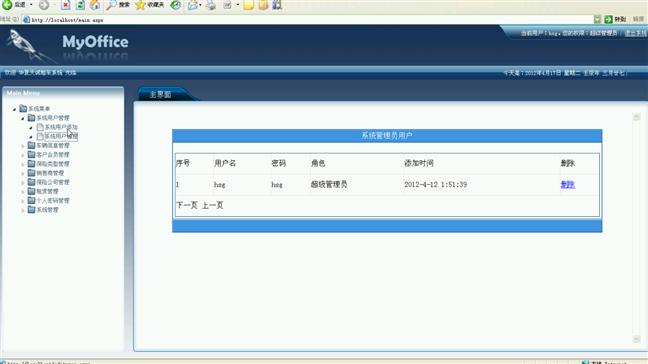Click the browser Back arrow button
Image resolution: width=648 pixels, height=364 pixels.
point(7,5)
